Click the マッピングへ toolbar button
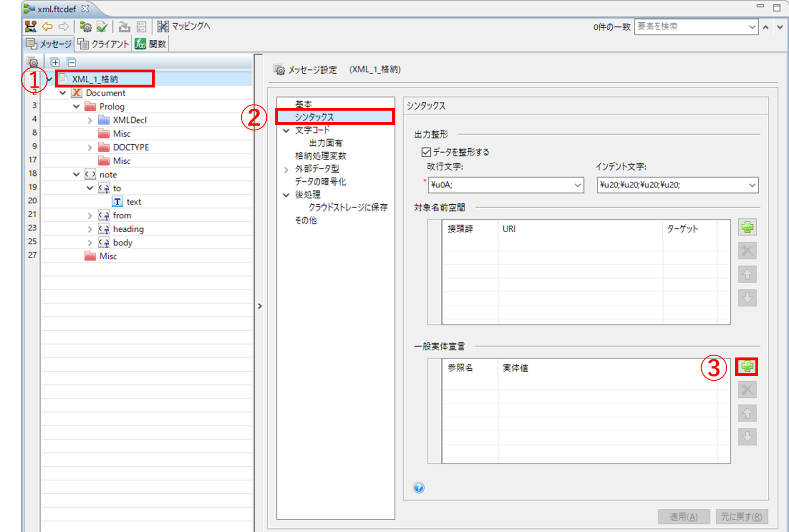The height and width of the screenshot is (532, 789). coord(184,26)
